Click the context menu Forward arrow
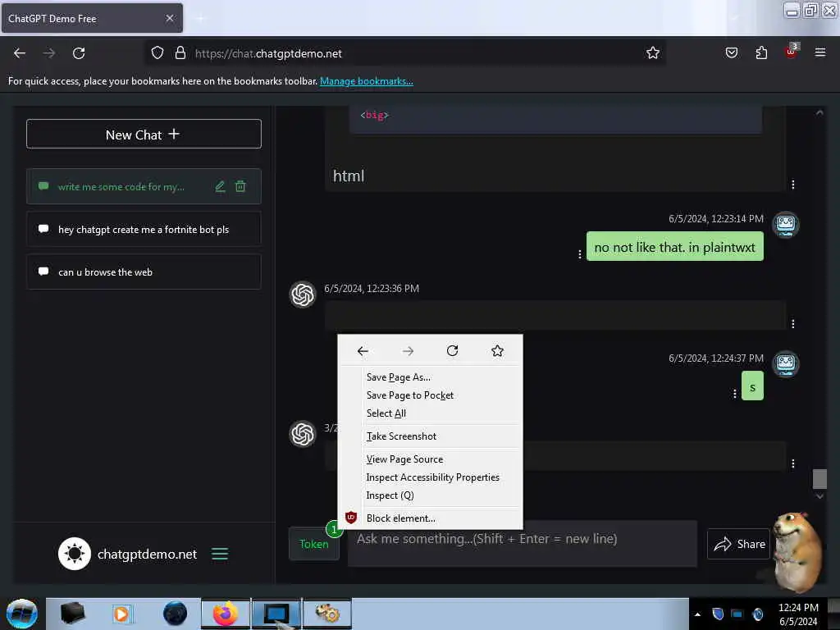 point(408,351)
